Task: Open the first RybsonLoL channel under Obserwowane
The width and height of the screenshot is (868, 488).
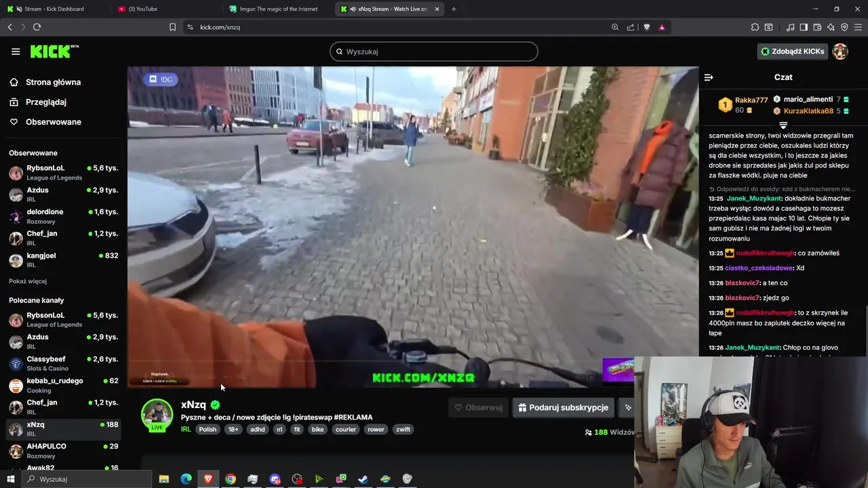Action: 64,173
